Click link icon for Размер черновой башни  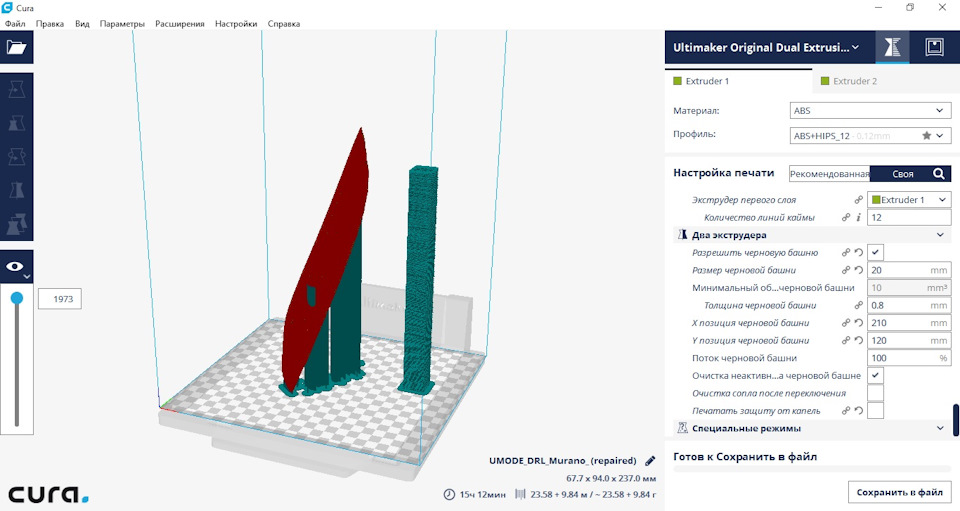pyautogui.click(x=846, y=270)
